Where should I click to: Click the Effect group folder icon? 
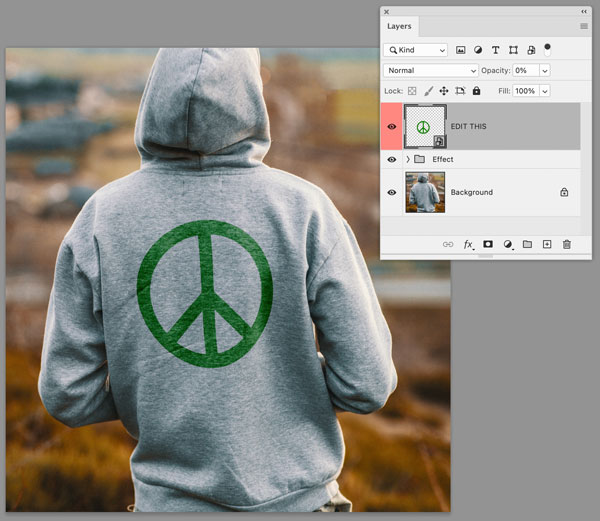coord(420,159)
